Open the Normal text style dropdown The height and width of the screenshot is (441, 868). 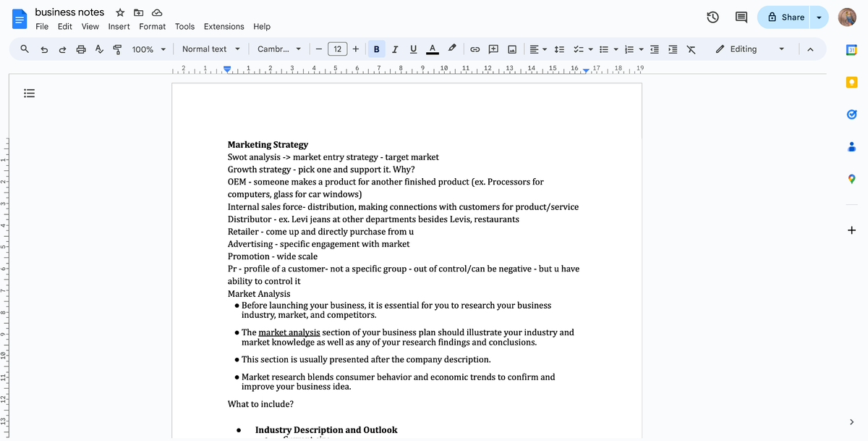(210, 49)
